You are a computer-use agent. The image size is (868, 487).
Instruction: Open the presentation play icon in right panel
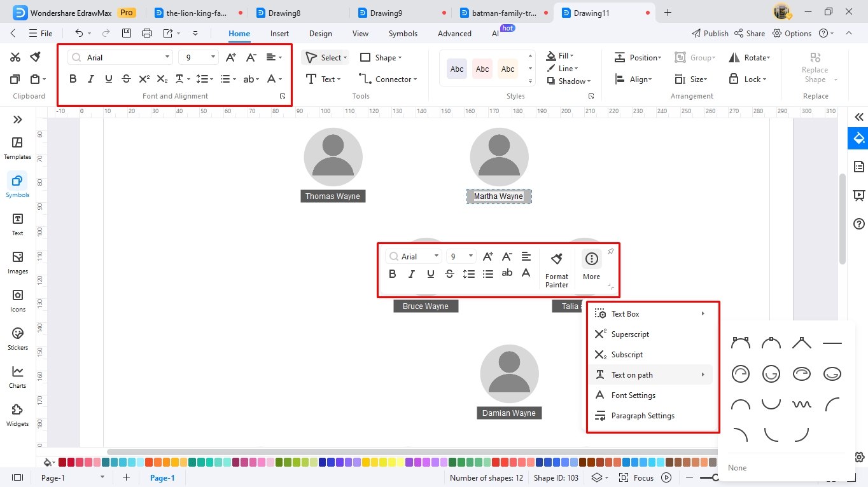pyautogui.click(x=859, y=195)
